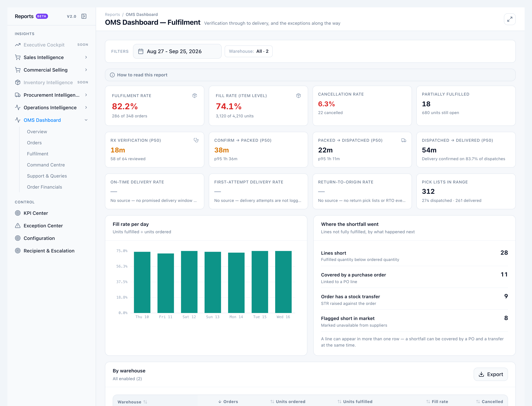Open the Overview submenu item
This screenshot has height=406, width=532.
37,132
